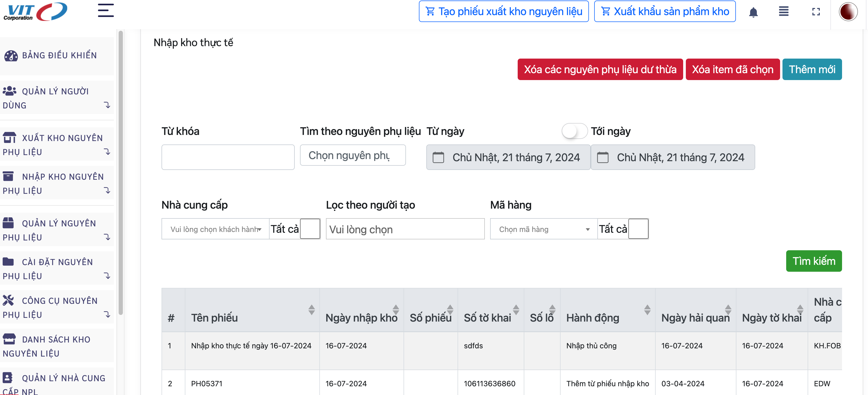Open the list menu icon in header
The height and width of the screenshot is (395, 868).
point(784,11)
